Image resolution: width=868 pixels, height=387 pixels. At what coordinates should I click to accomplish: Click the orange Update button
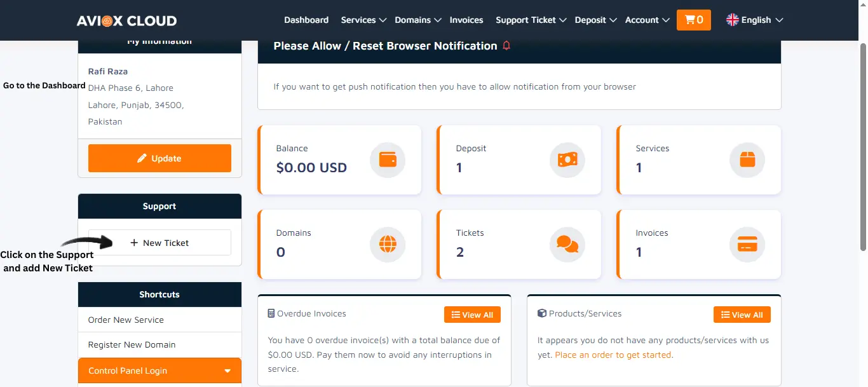[x=159, y=158]
